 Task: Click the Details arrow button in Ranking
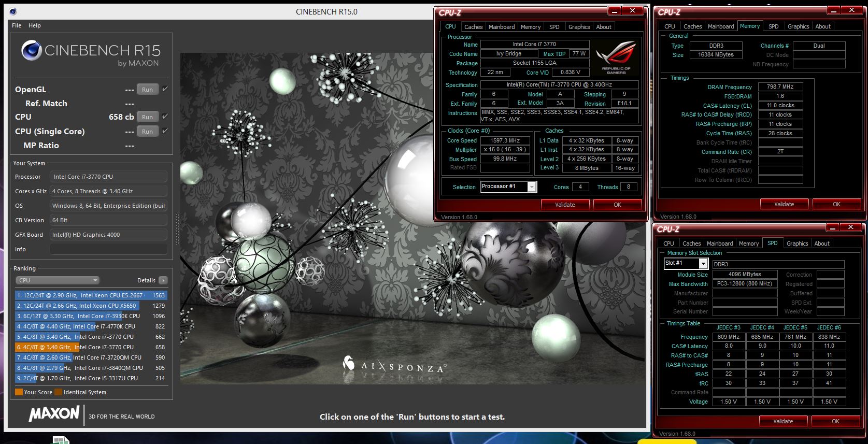(163, 280)
